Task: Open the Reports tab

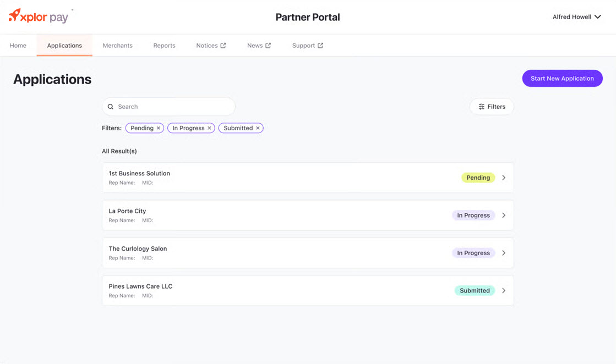Action: coord(164,46)
